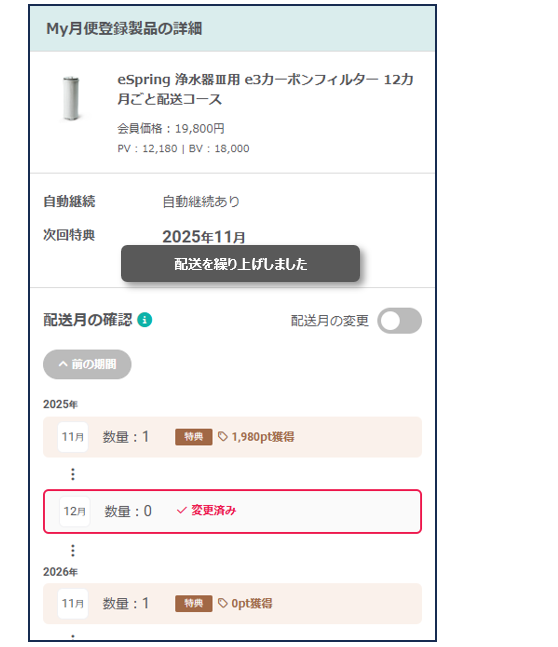Click the 前の期間 button
Screen dimensions: 558x647
coord(87,364)
